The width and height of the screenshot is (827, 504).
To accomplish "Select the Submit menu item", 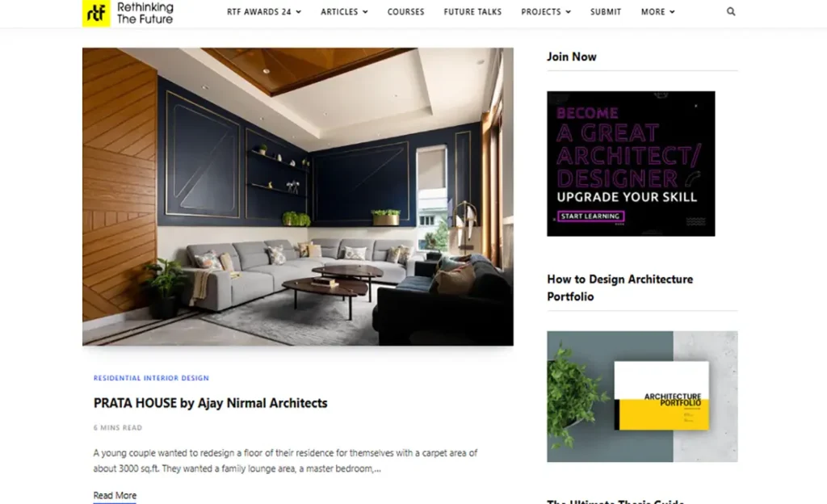I will coord(606,11).
